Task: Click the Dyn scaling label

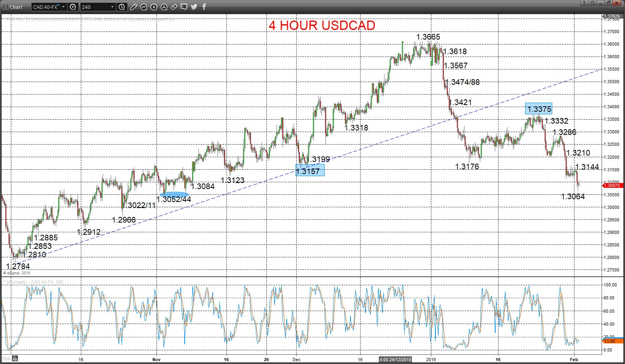Action: click(x=6, y=359)
